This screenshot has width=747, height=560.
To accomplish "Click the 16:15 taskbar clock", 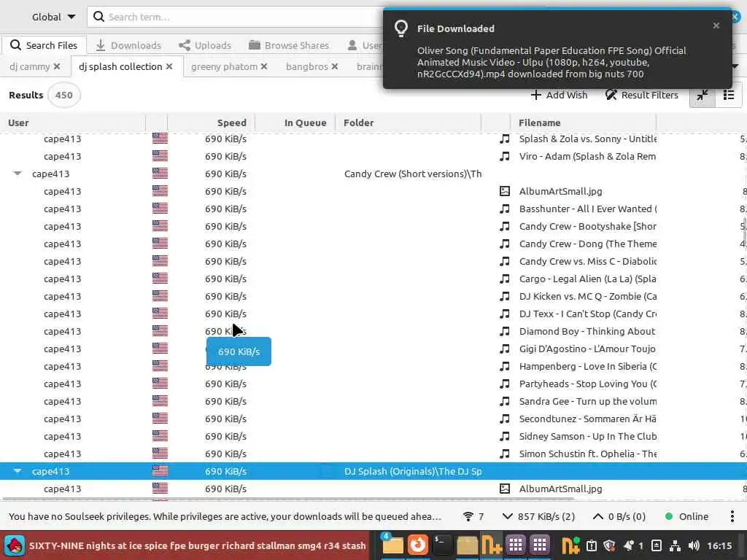I will [x=719, y=545].
